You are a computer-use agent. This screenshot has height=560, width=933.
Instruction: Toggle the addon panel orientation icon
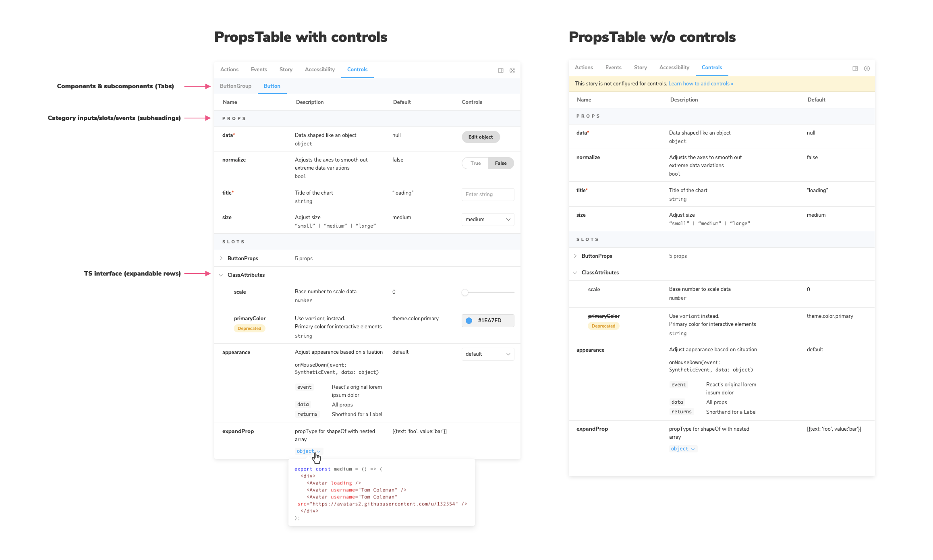(500, 70)
